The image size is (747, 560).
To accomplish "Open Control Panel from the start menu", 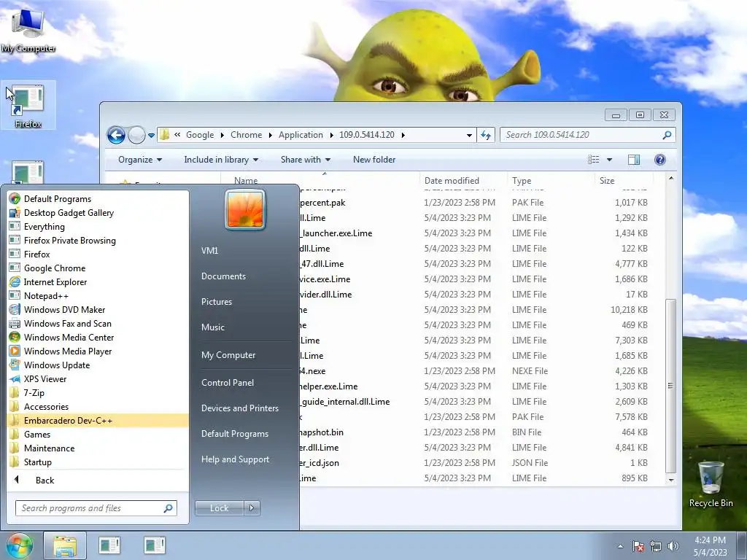I will point(228,382).
